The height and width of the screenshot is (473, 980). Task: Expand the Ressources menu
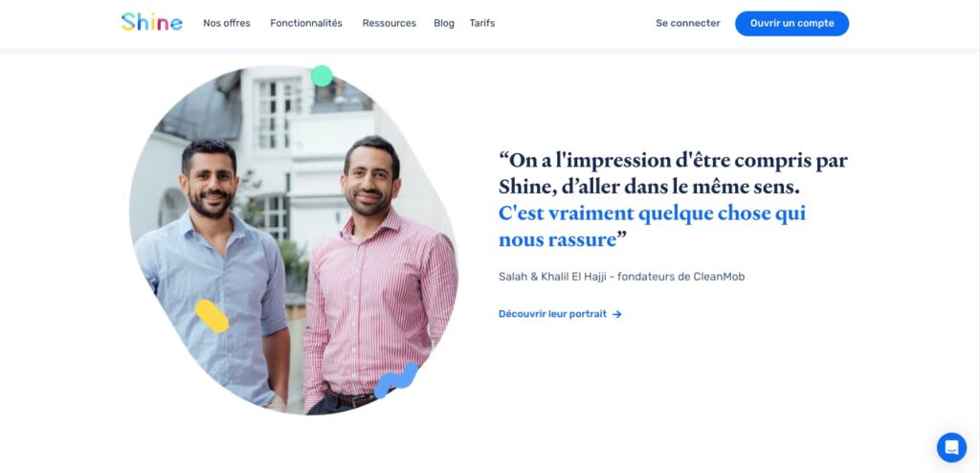[x=390, y=23]
